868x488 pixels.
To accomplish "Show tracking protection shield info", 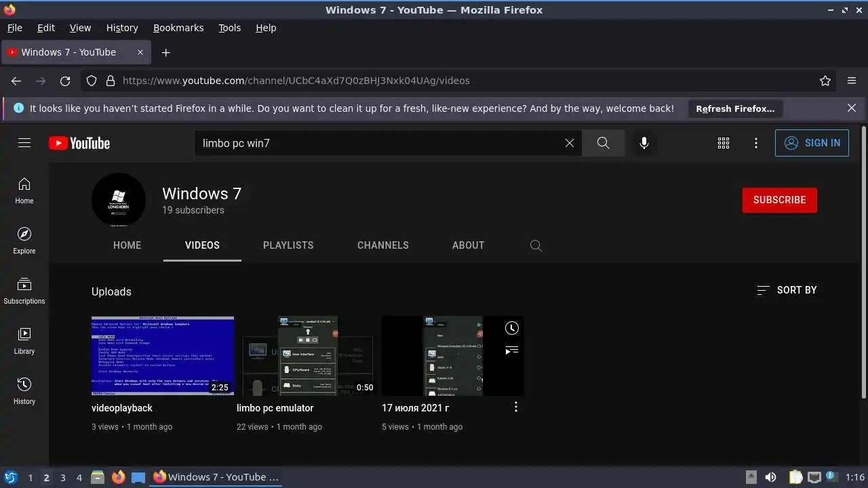I will (92, 81).
